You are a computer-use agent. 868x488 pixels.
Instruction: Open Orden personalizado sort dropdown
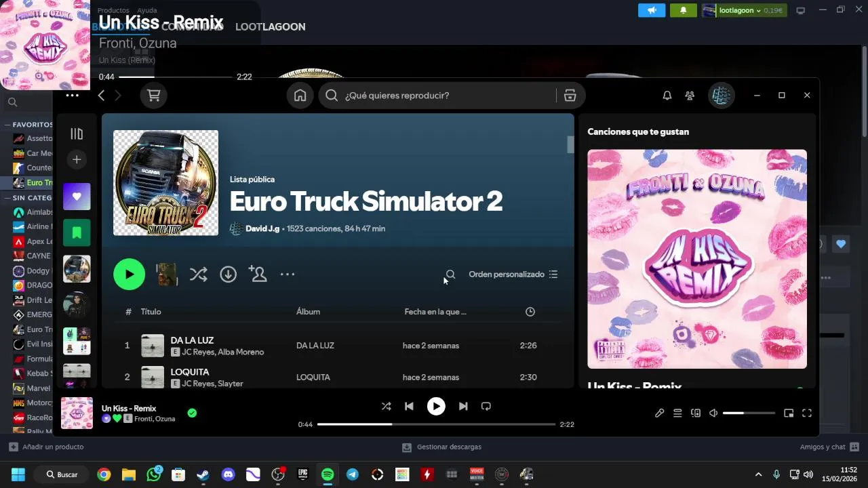pyautogui.click(x=513, y=274)
